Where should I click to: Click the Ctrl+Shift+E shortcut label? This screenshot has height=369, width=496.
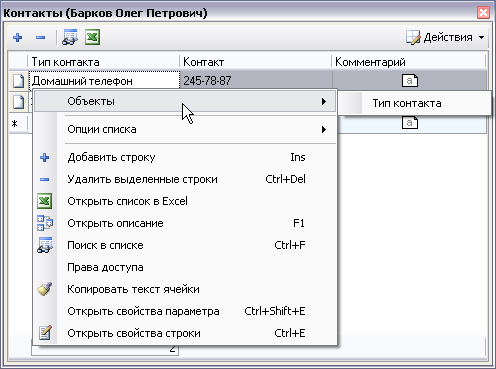[x=275, y=311]
